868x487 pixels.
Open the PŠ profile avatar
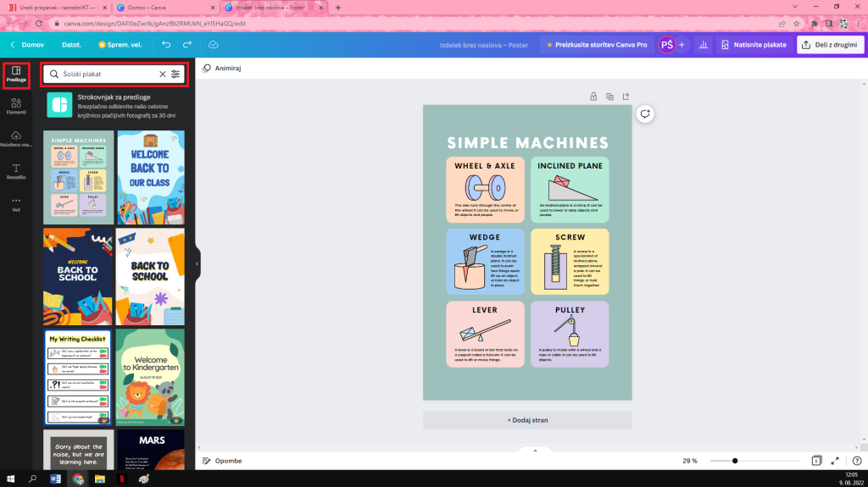coord(667,45)
